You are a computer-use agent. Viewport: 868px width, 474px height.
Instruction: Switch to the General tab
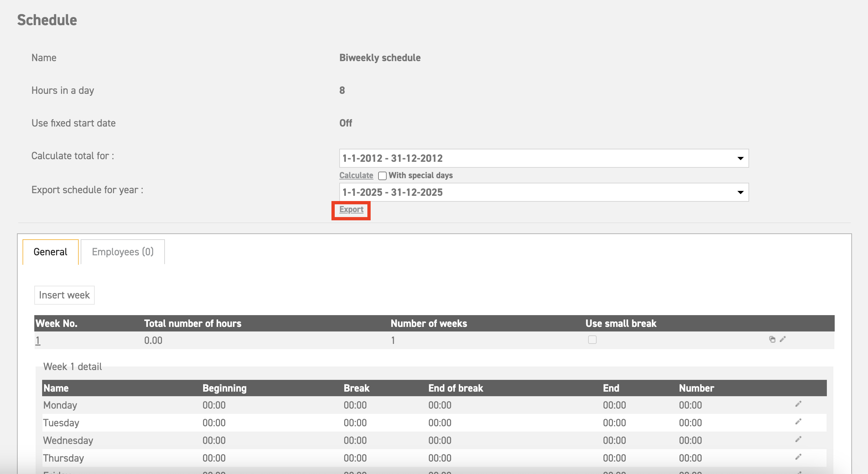(x=51, y=252)
